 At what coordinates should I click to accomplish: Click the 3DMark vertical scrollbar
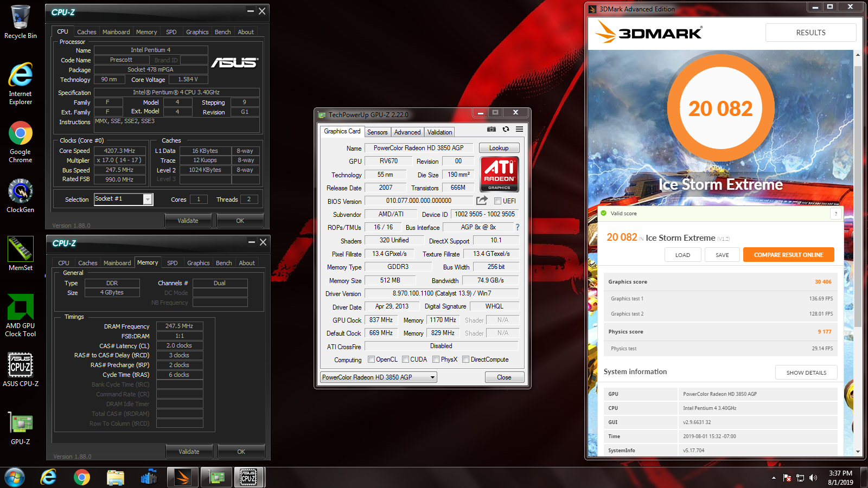tap(858, 196)
